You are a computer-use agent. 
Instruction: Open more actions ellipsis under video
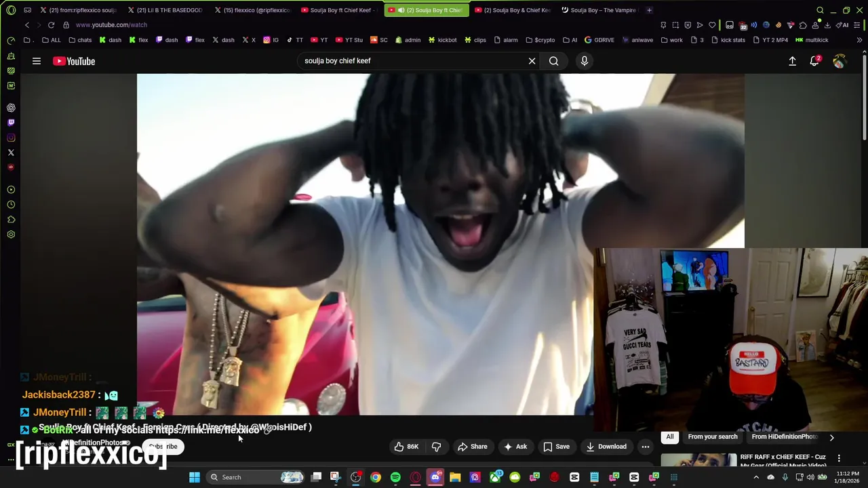point(646,447)
